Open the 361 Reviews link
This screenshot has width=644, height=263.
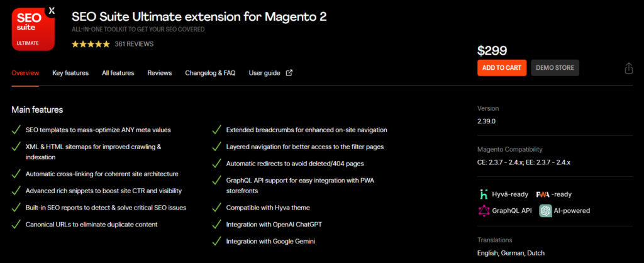pyautogui.click(x=134, y=44)
